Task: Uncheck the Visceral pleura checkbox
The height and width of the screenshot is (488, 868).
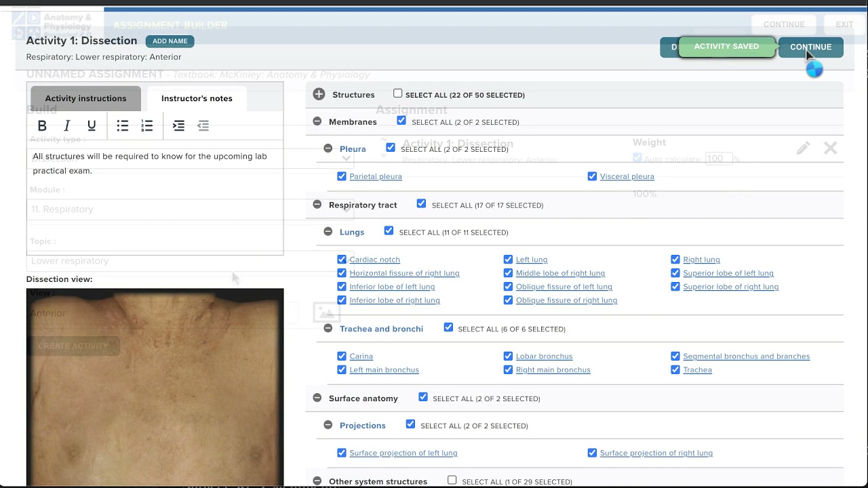Action: 592,176
